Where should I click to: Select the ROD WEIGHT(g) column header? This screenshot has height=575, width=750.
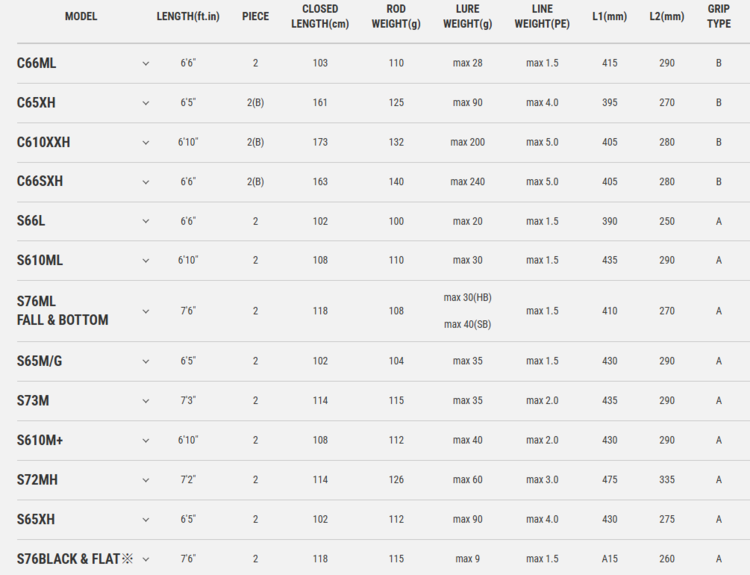pos(396,17)
